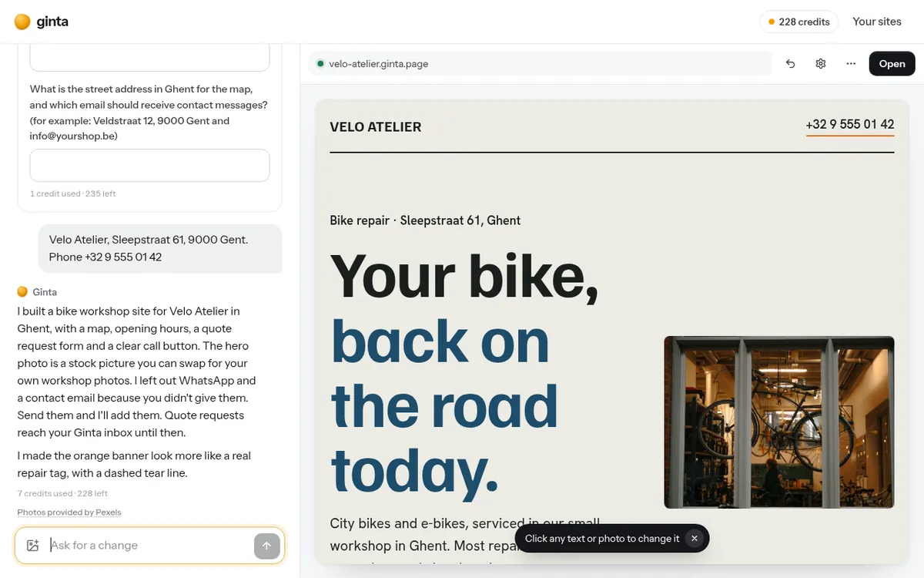Click the partially visible top answer field
The image size is (924, 578).
click(x=149, y=58)
